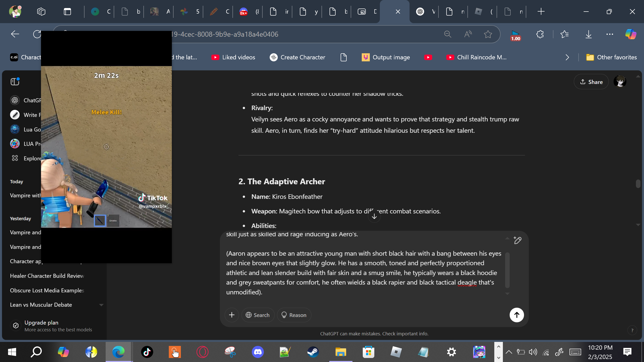Open the Workspaces icon in the tab bar
Screen dimensions: 644x362
41,12
